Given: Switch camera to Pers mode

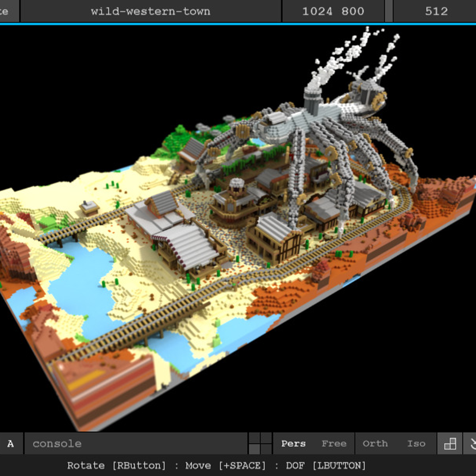Looking at the screenshot, I should [293, 444].
